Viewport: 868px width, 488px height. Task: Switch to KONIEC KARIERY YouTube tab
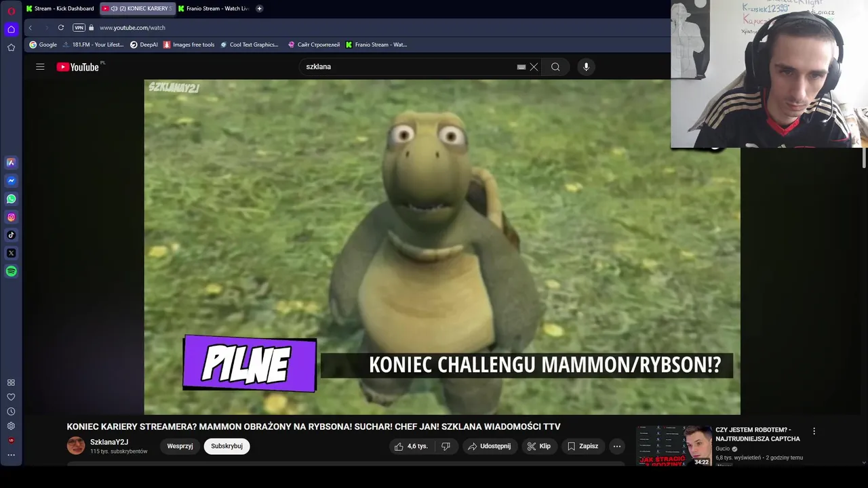coord(138,9)
